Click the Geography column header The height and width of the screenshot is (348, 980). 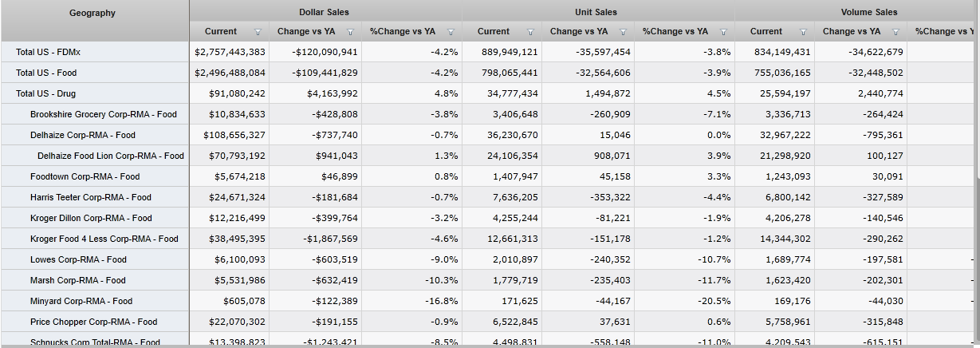92,13
